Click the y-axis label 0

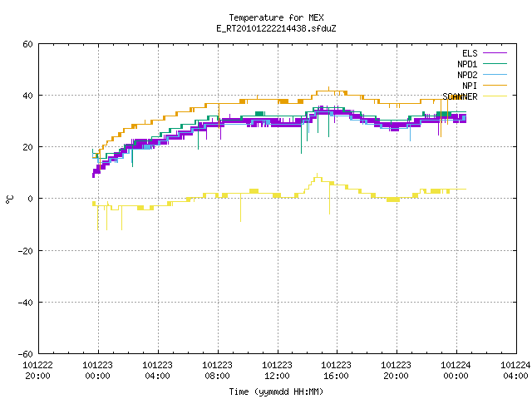tap(30, 199)
